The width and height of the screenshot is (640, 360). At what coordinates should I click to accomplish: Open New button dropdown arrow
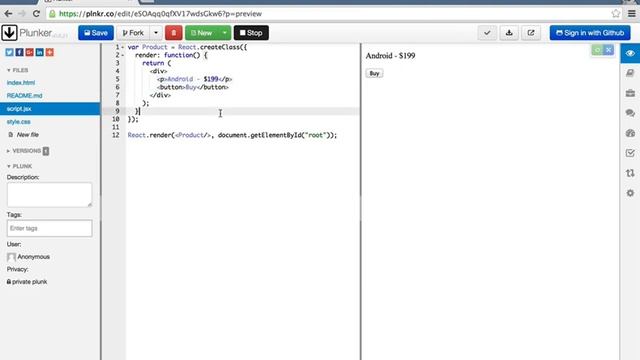224,33
